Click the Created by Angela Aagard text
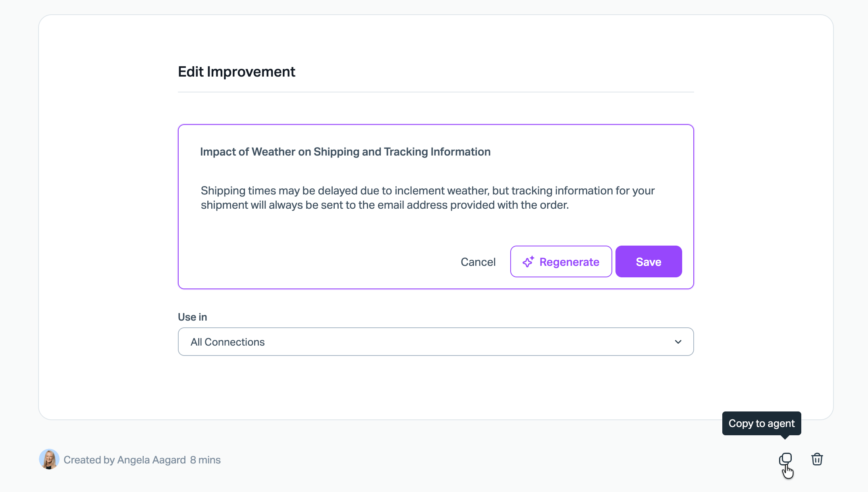868x492 pixels. tap(125, 460)
